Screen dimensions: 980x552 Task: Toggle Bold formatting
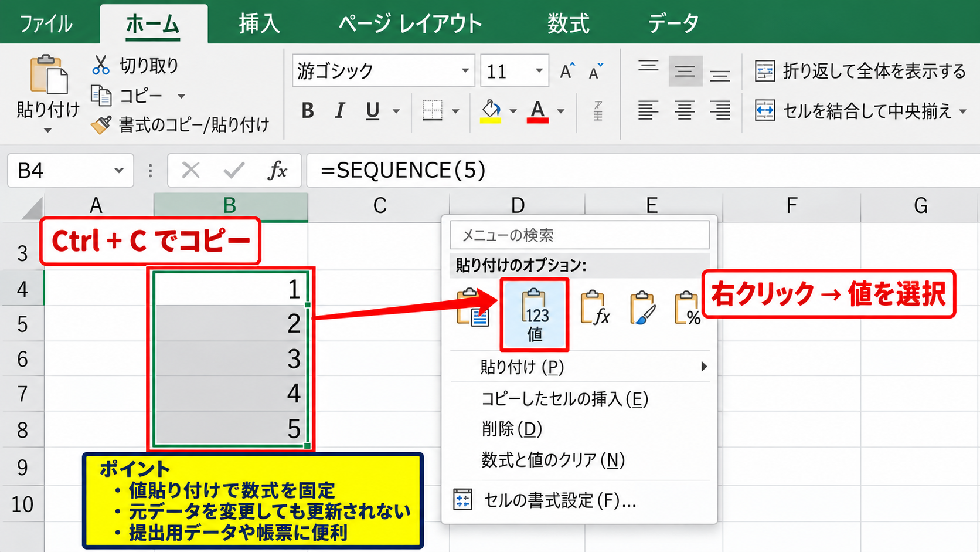(308, 110)
